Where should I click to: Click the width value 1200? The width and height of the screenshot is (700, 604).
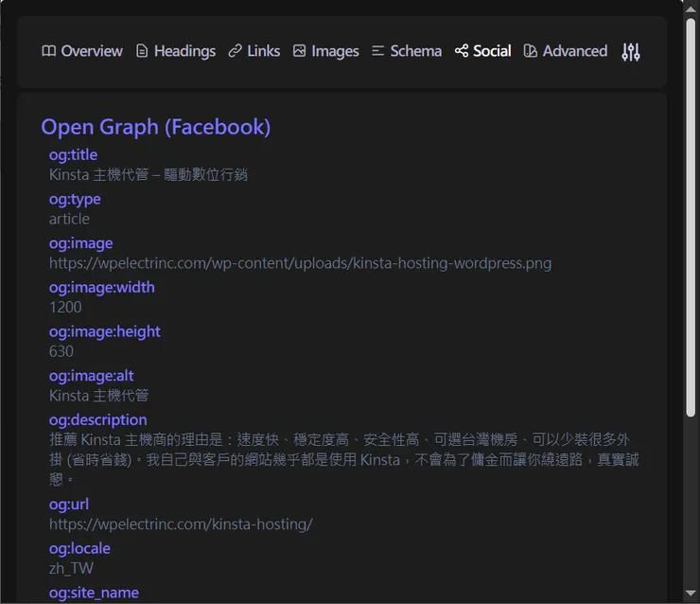[x=65, y=308]
